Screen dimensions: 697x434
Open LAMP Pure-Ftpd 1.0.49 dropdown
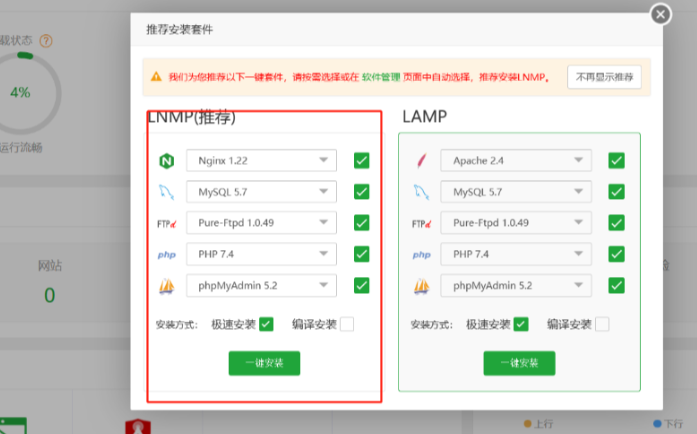point(516,223)
